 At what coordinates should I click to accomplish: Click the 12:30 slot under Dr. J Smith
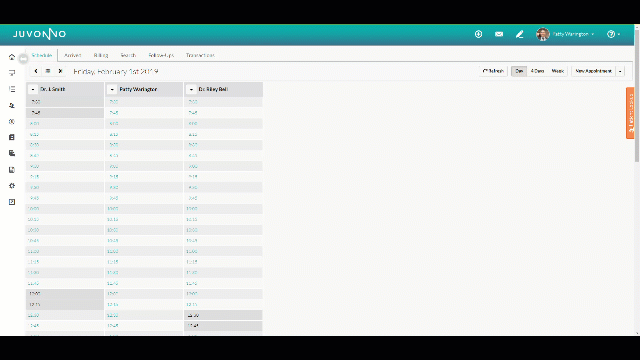click(x=65, y=315)
